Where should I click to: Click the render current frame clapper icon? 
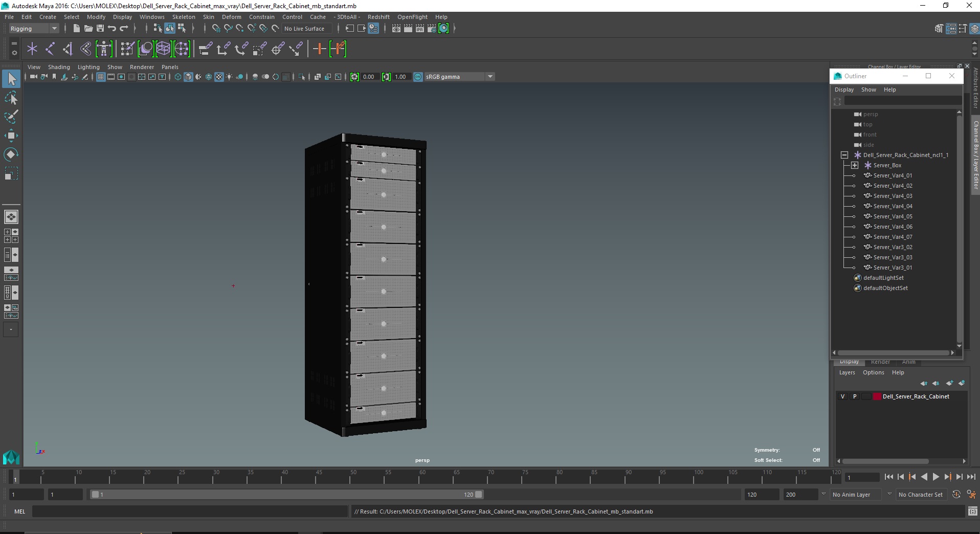[x=408, y=29]
